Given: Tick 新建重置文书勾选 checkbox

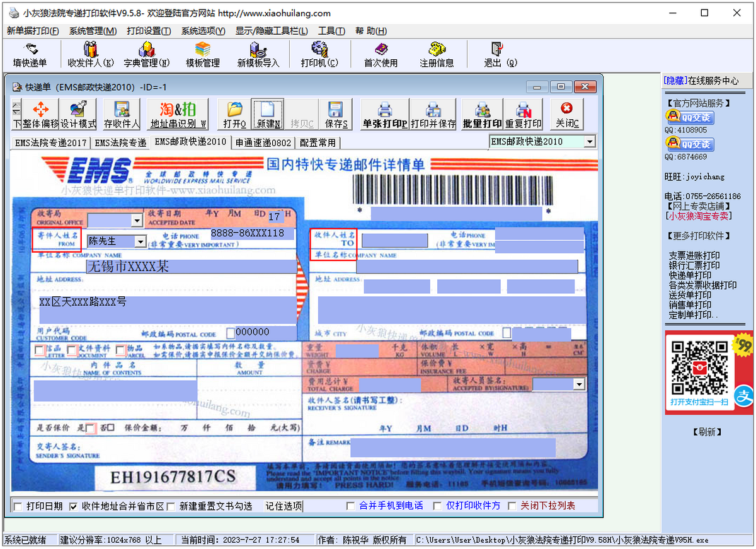Looking at the screenshot, I should point(171,506).
